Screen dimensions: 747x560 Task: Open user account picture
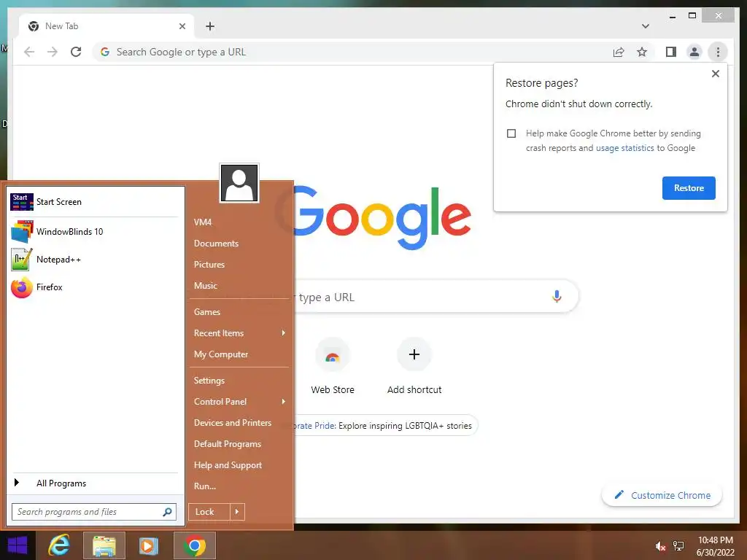pyautogui.click(x=239, y=183)
